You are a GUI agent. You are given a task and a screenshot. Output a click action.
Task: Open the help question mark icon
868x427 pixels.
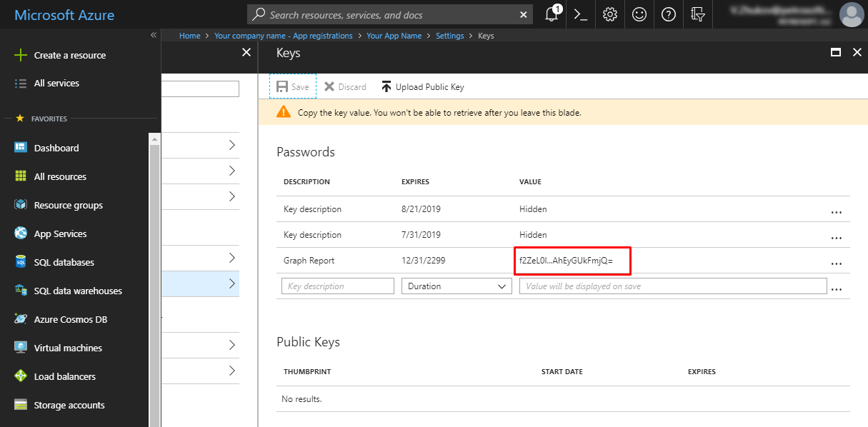(668, 14)
